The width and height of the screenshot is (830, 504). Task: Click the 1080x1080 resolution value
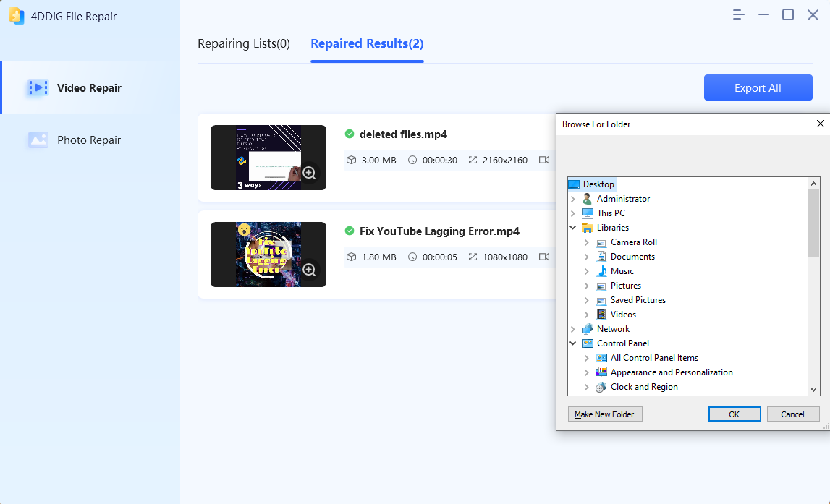(505, 257)
